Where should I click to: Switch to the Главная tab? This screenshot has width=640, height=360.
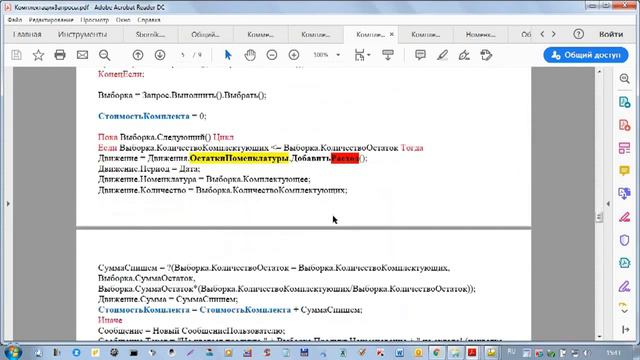27,34
